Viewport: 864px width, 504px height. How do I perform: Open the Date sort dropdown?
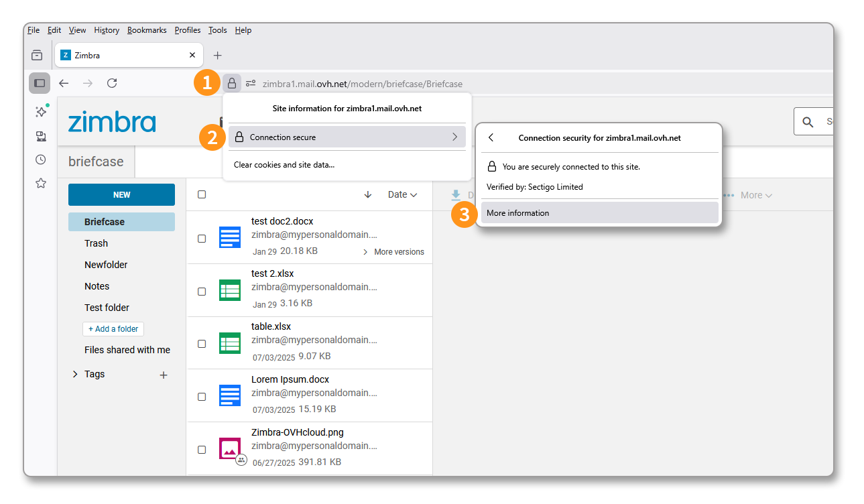(x=402, y=194)
